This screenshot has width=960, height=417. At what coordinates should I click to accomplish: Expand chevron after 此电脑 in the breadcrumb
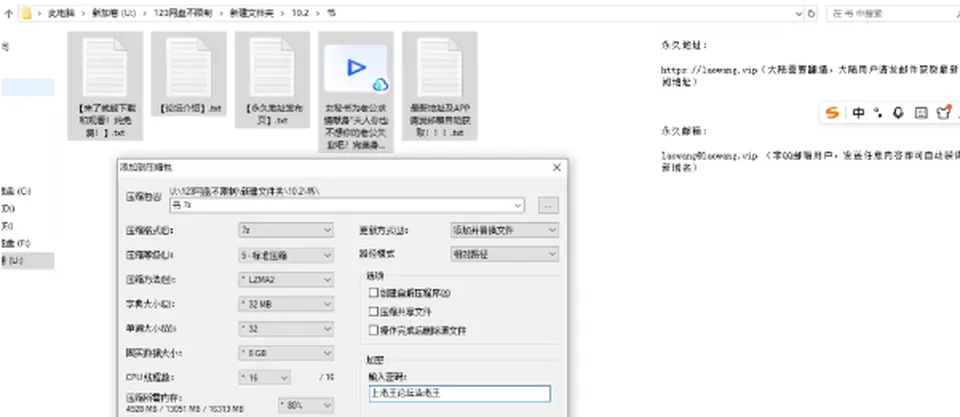click(83, 13)
